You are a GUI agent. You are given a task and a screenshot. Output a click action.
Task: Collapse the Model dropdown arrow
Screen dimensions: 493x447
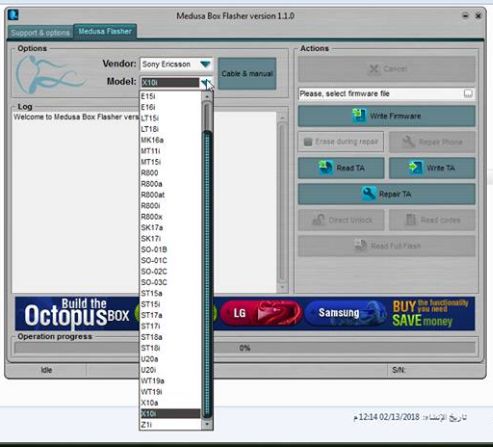(205, 82)
